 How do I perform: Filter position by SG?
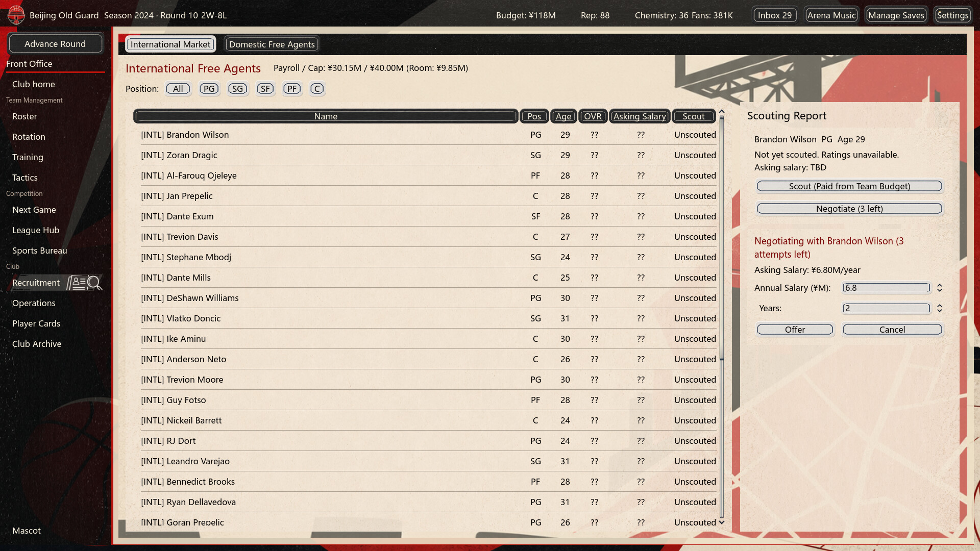[238, 89]
